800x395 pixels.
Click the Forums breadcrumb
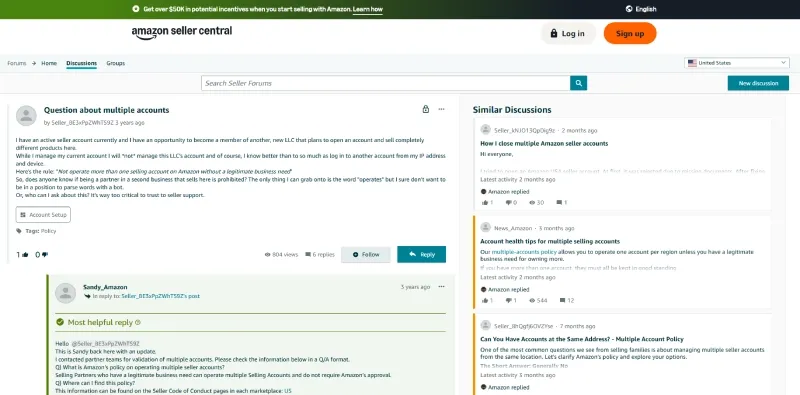click(x=17, y=63)
